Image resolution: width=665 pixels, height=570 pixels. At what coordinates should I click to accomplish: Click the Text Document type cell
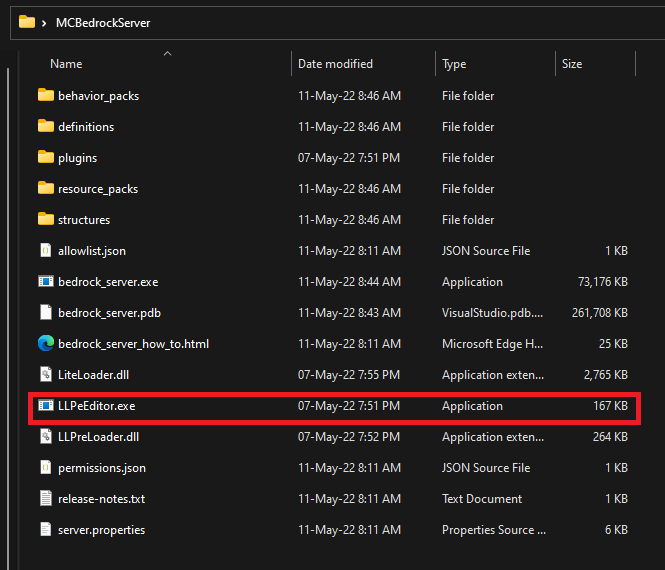click(x=482, y=499)
